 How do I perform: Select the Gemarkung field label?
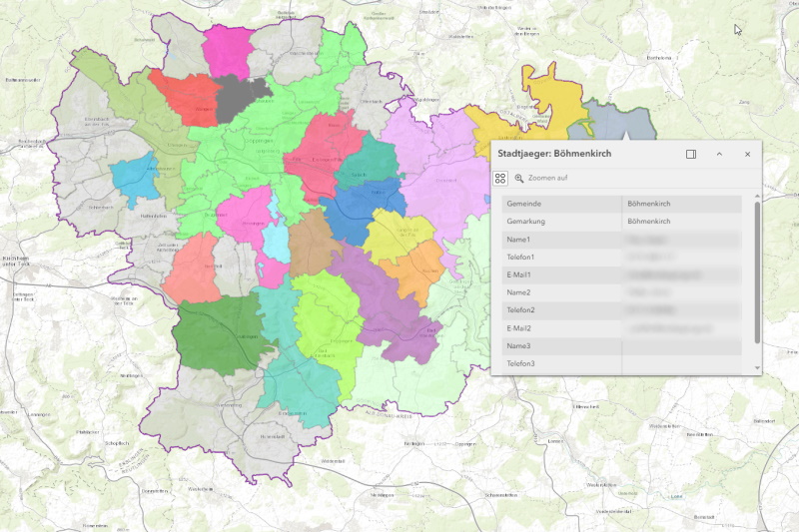click(x=526, y=222)
